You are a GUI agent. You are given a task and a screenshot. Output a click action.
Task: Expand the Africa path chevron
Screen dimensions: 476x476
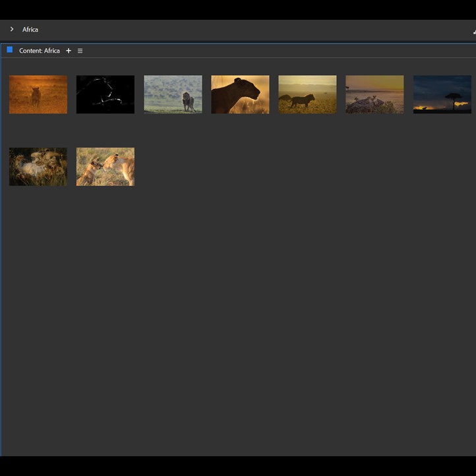tap(12, 29)
